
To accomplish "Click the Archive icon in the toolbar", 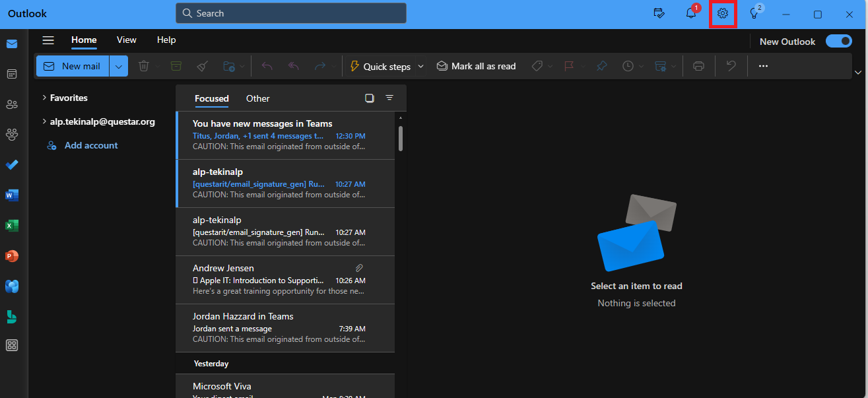I will coord(175,66).
